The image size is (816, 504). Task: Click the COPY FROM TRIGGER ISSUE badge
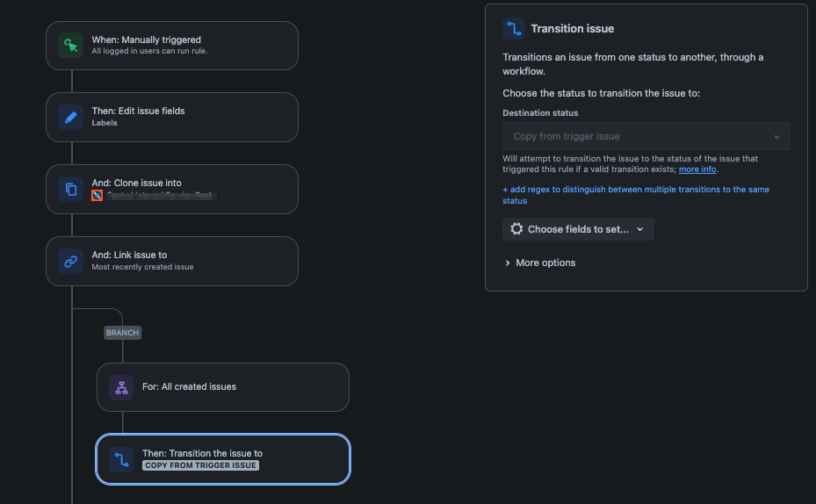click(200, 465)
